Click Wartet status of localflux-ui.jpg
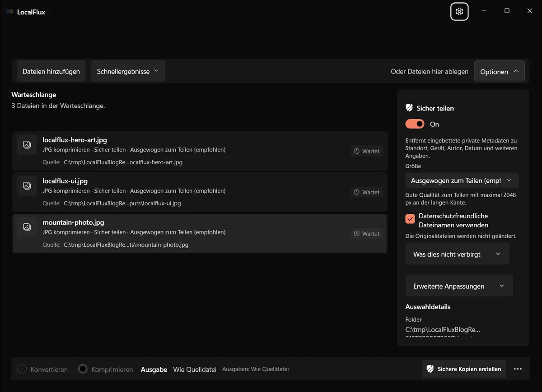This screenshot has width=542, height=392. (367, 192)
